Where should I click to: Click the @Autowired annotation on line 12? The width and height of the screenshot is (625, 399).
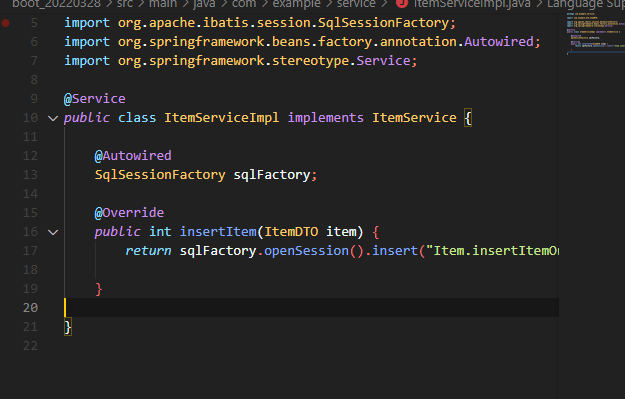133,155
